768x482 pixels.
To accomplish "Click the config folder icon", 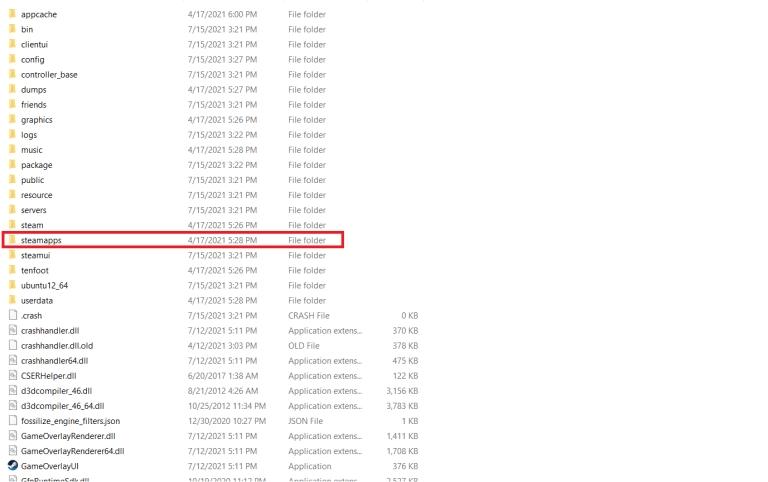I will (13, 59).
